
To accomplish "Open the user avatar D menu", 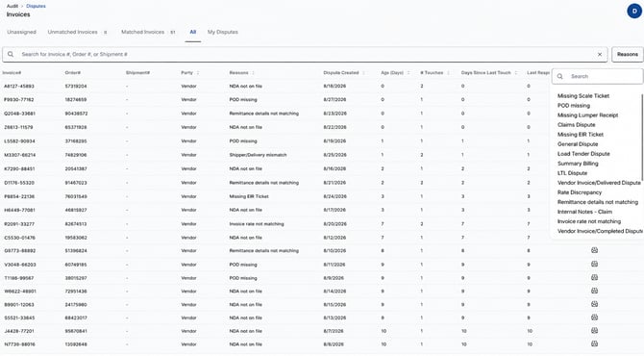I will coord(634,12).
